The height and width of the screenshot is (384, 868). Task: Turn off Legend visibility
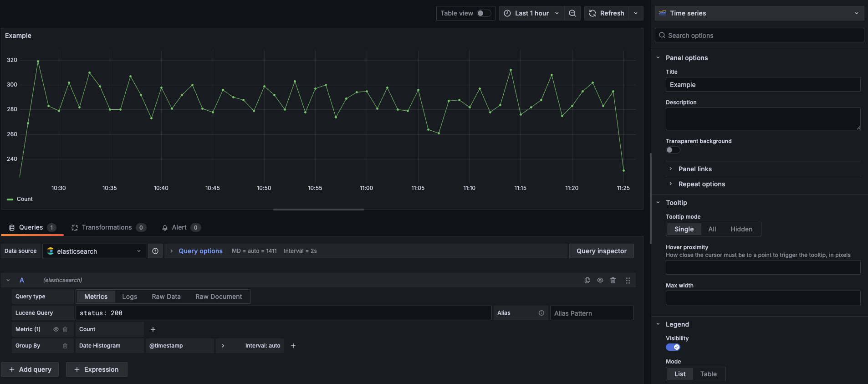point(673,347)
